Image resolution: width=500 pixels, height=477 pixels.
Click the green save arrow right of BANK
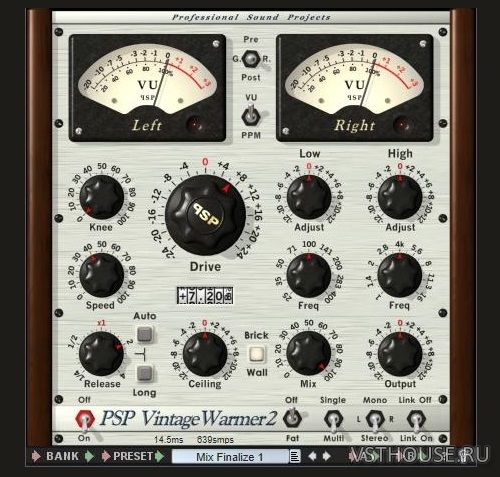click(x=89, y=456)
